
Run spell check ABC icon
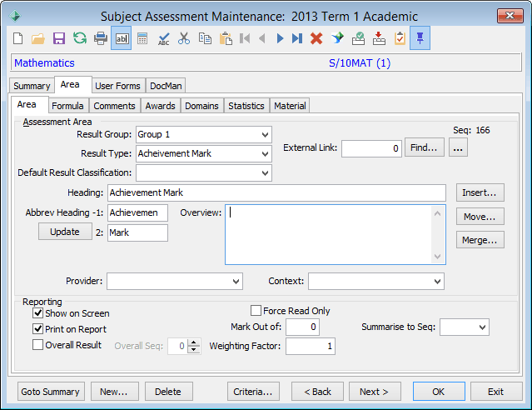pyautogui.click(x=163, y=38)
